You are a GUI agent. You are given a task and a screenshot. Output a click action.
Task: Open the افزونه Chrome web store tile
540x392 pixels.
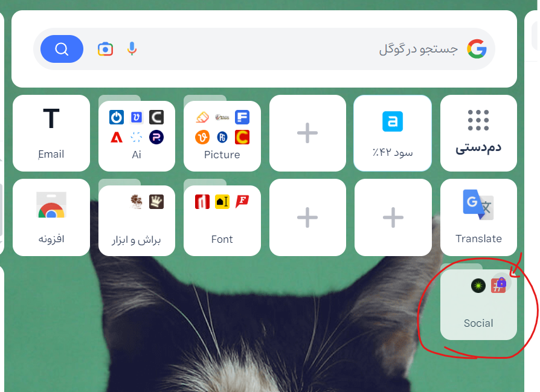(51, 217)
